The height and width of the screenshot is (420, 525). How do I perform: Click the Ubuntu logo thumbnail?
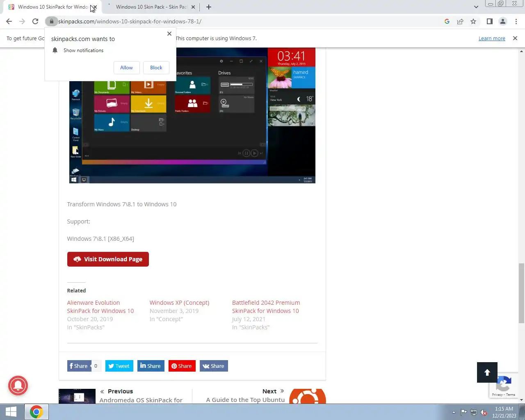pyautogui.click(x=308, y=396)
